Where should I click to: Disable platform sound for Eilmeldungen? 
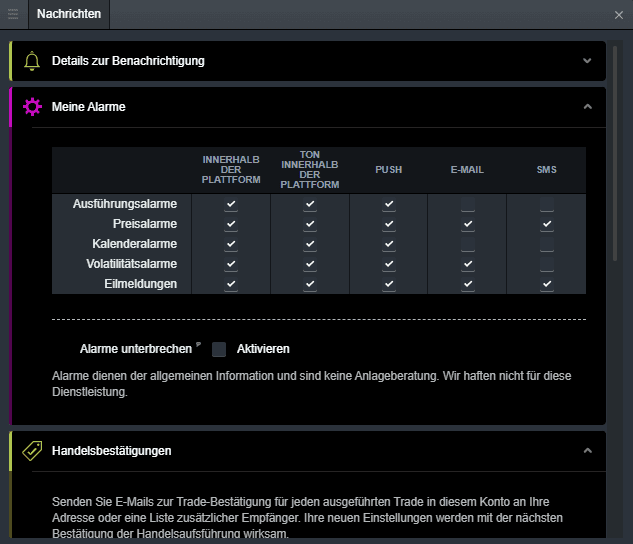[x=310, y=285]
